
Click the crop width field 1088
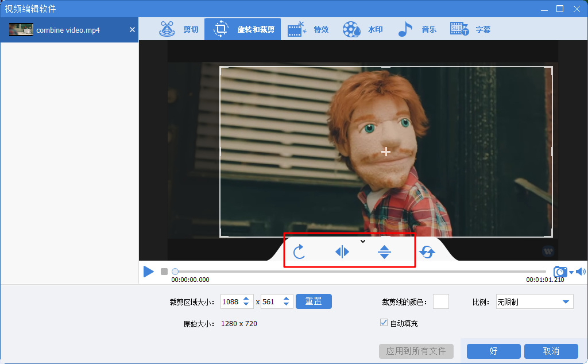(x=231, y=302)
